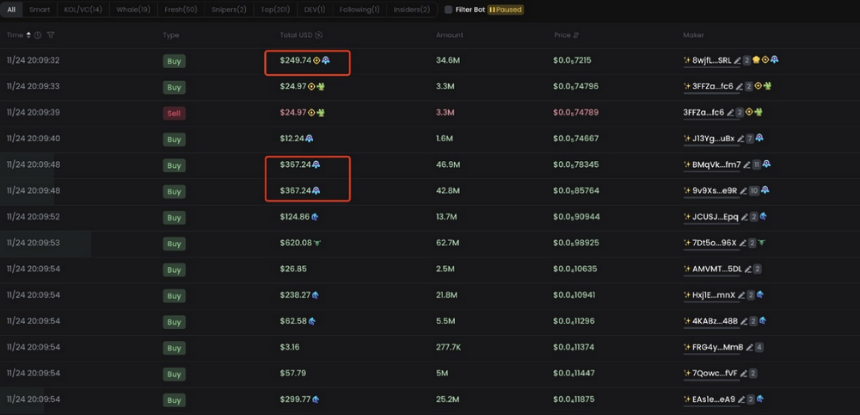Screen dimensions: 860x415
Task: Open the Following(1) tab
Action: click(x=359, y=10)
